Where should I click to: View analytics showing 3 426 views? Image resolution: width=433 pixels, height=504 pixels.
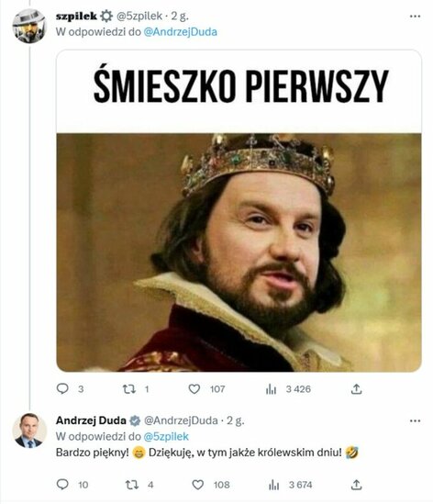point(271,389)
